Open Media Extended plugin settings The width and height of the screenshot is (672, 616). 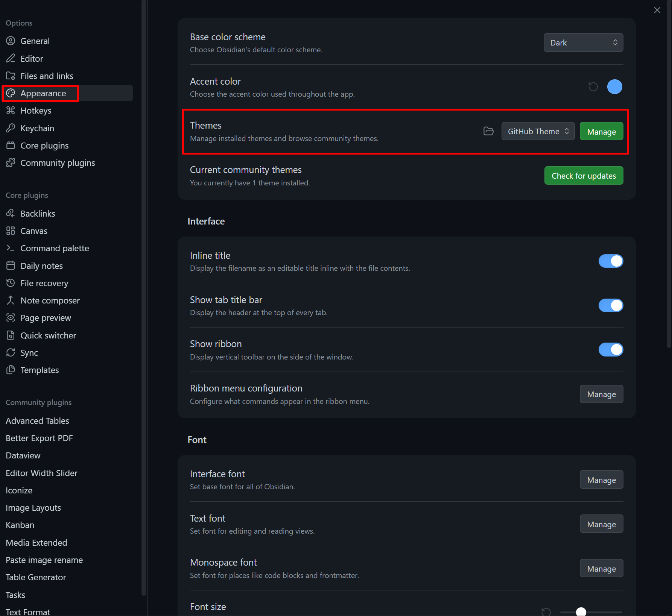pyautogui.click(x=36, y=542)
